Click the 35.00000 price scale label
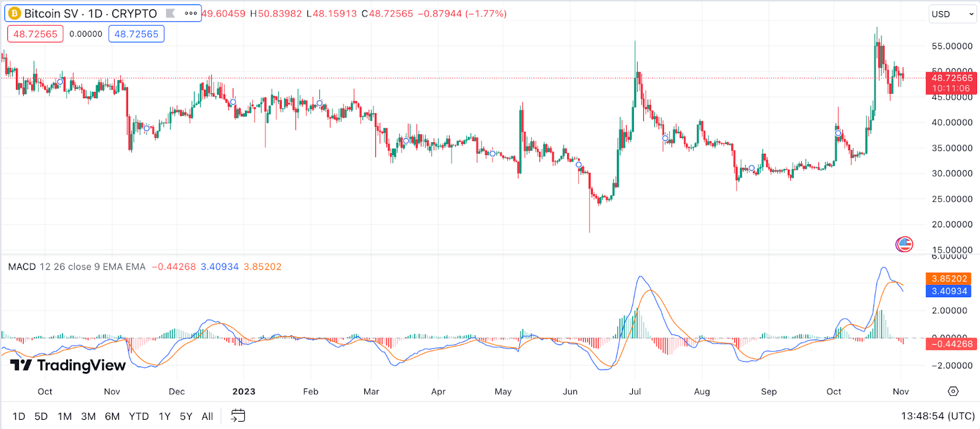980x429 pixels. (x=952, y=148)
